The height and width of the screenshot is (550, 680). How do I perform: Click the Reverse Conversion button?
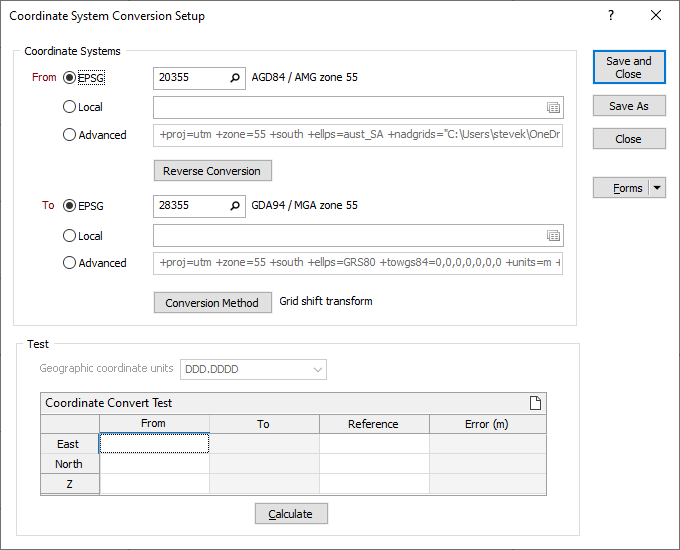pos(212,171)
